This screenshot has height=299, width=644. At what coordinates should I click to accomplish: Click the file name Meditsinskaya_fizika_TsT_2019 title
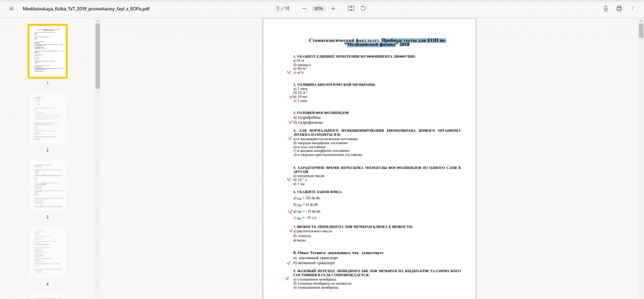click(86, 8)
